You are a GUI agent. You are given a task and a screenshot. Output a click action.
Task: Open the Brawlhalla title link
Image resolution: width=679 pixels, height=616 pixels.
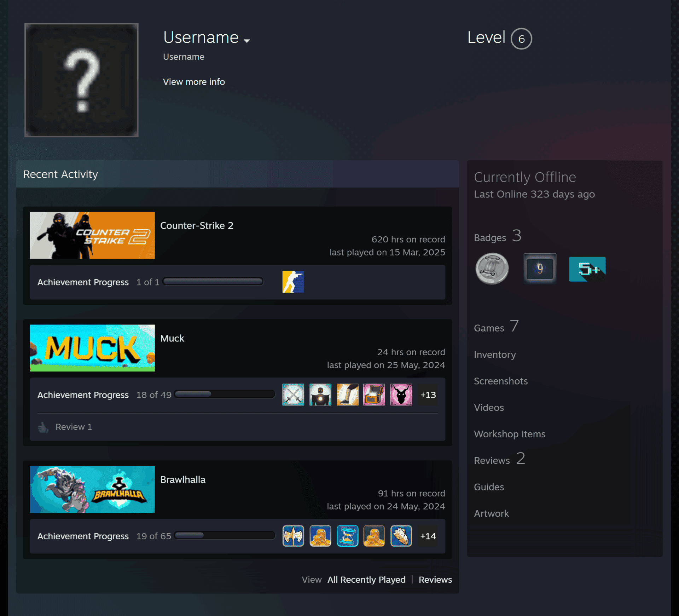(x=183, y=479)
